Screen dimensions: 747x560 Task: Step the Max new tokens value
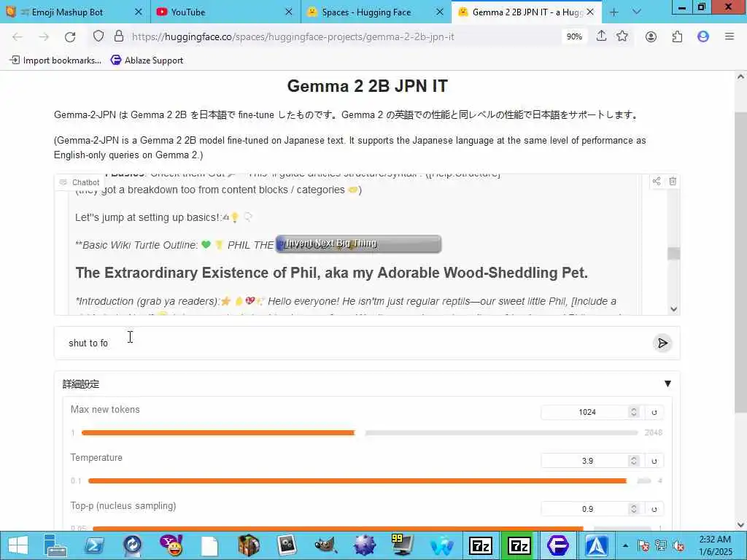click(634, 413)
